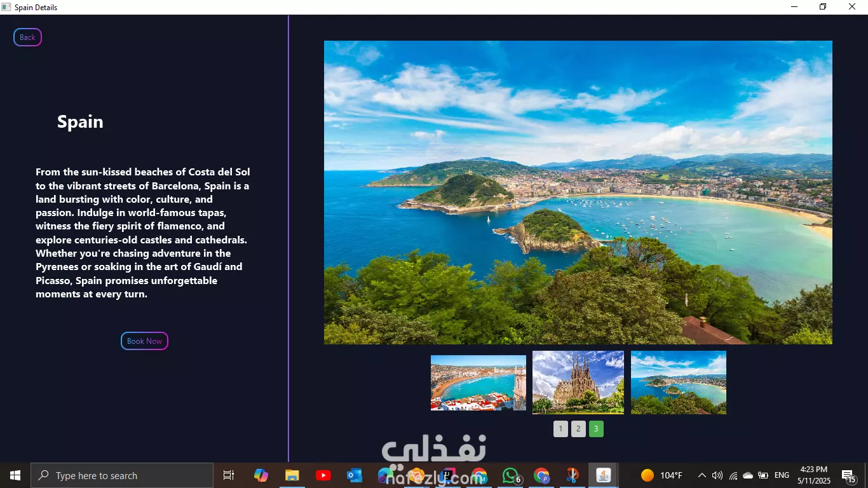Open the clock showing 4:23 PM
Image resolution: width=868 pixels, height=488 pixels.
point(814,475)
